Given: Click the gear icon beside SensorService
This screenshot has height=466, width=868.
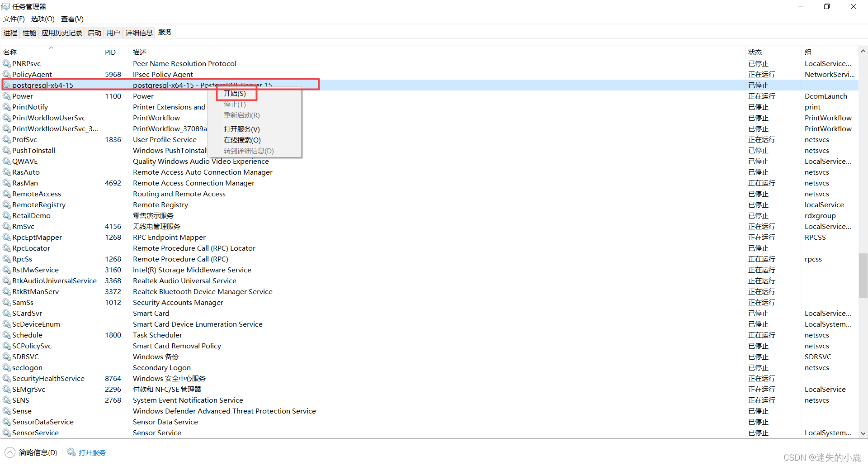Looking at the screenshot, I should [7, 433].
